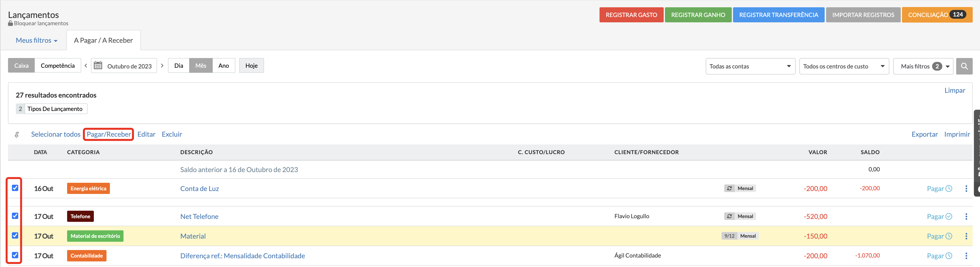The width and height of the screenshot is (980, 267).
Task: Click recurrence icon on Conta de Luz row
Action: [x=729, y=188]
